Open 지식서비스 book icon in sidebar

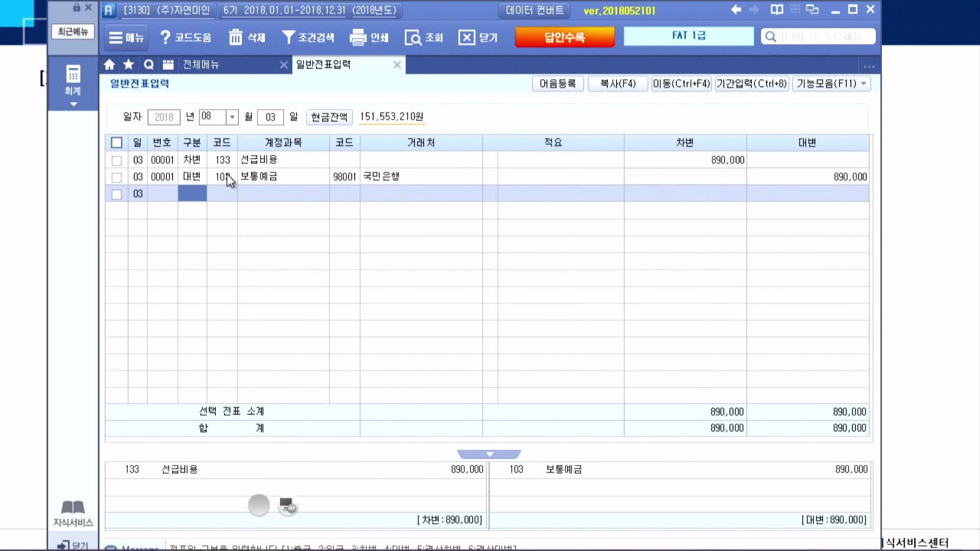(x=73, y=513)
